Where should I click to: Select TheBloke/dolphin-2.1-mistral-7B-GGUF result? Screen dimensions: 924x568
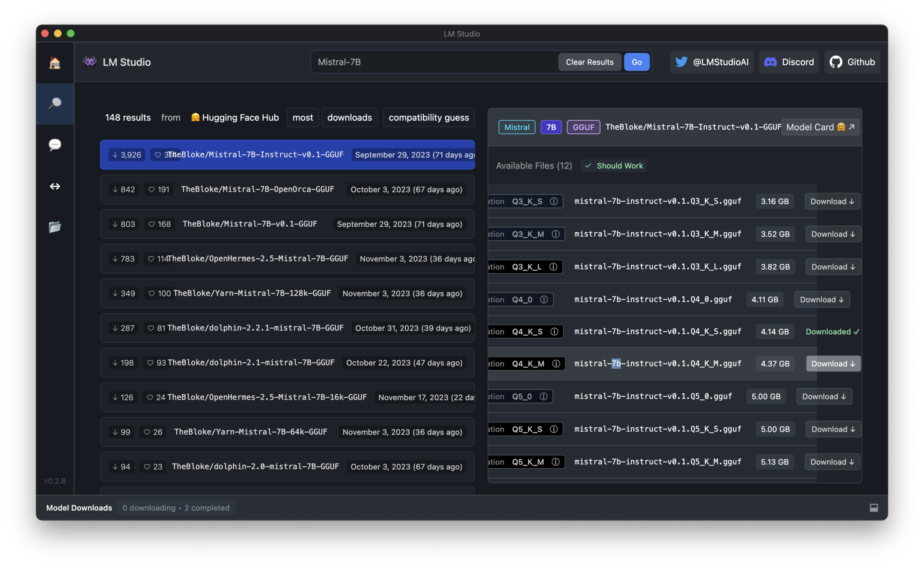(x=287, y=362)
